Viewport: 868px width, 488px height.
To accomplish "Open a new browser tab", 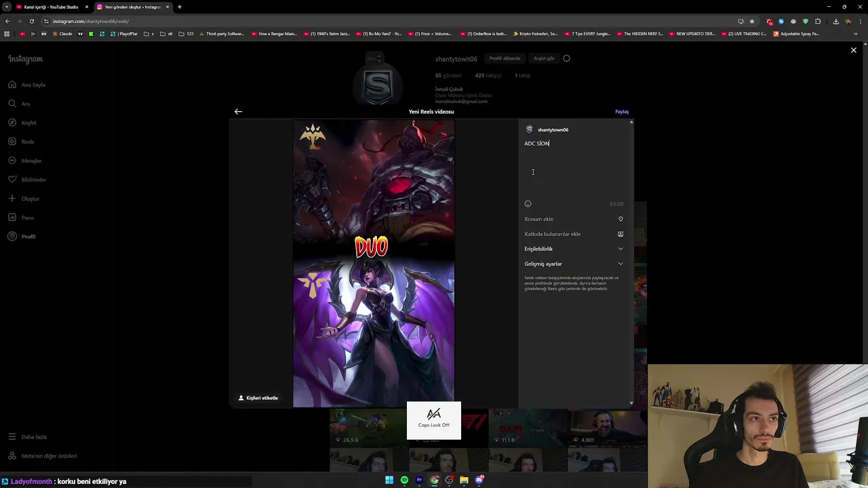I will (x=180, y=7).
